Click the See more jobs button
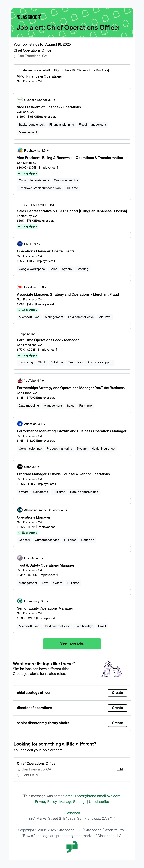144x868 pixels. (x=72, y=643)
